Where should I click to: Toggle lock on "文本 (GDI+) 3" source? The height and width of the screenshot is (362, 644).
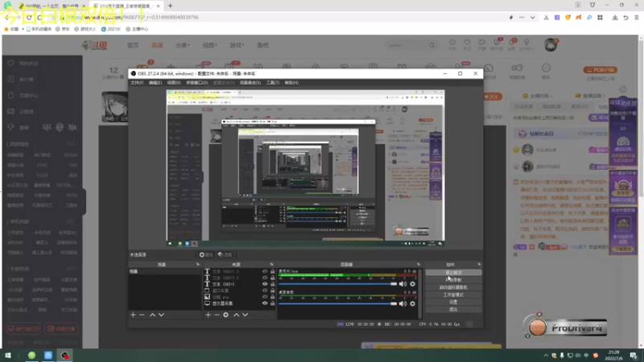point(272,271)
